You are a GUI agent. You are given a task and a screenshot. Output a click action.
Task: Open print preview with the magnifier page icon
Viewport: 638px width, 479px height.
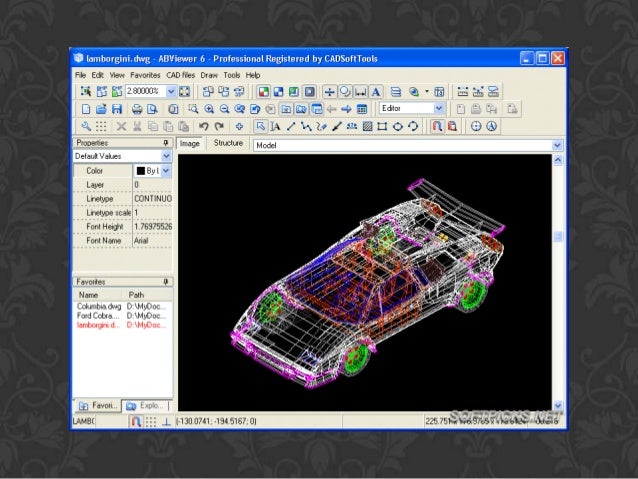[x=152, y=109]
